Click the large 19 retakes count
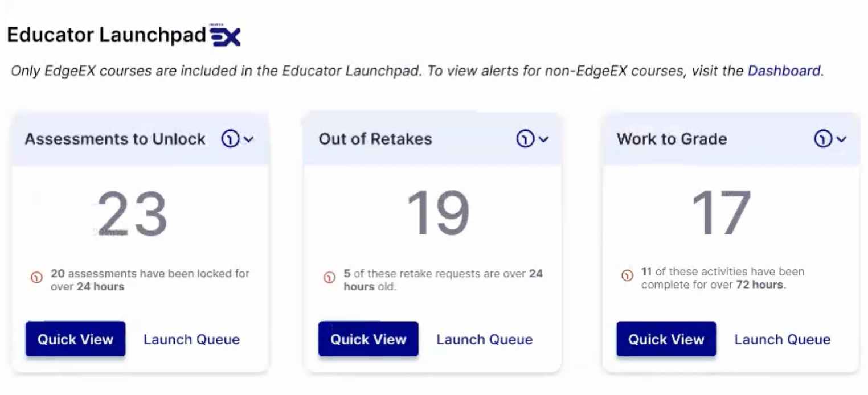The width and height of the screenshot is (868, 395). (438, 214)
